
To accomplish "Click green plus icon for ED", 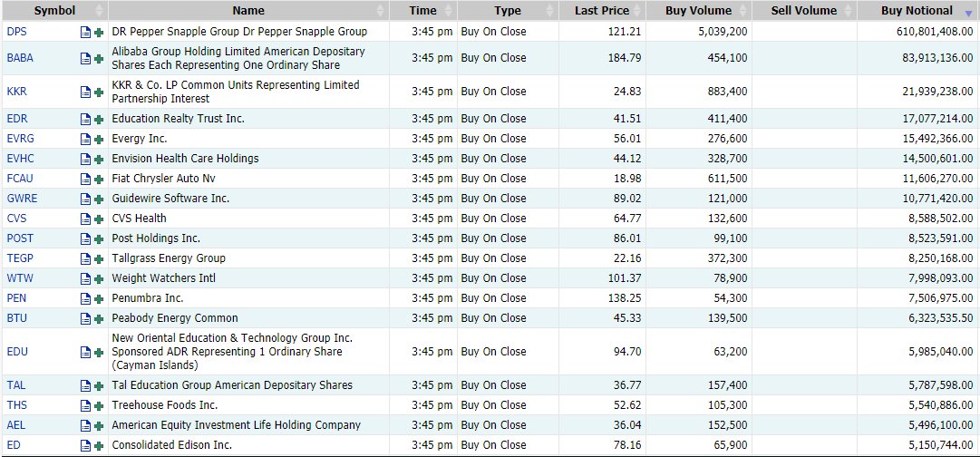I will (x=99, y=446).
